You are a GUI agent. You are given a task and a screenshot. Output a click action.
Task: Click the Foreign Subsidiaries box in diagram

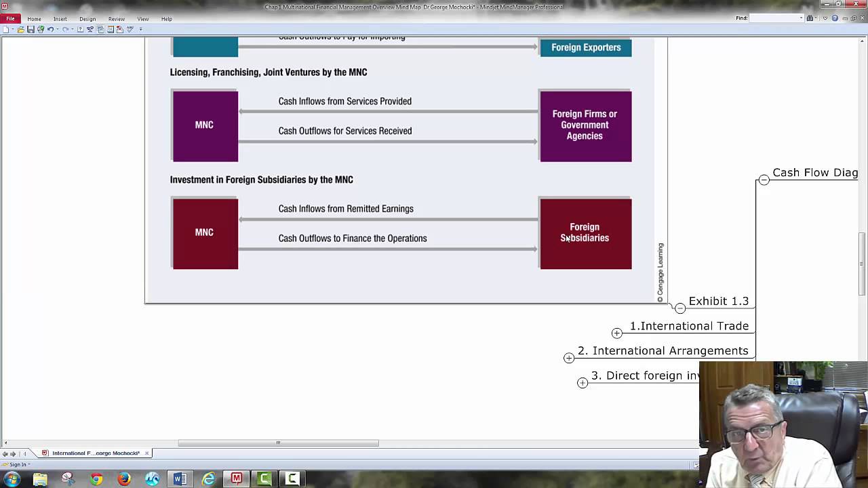585,233
